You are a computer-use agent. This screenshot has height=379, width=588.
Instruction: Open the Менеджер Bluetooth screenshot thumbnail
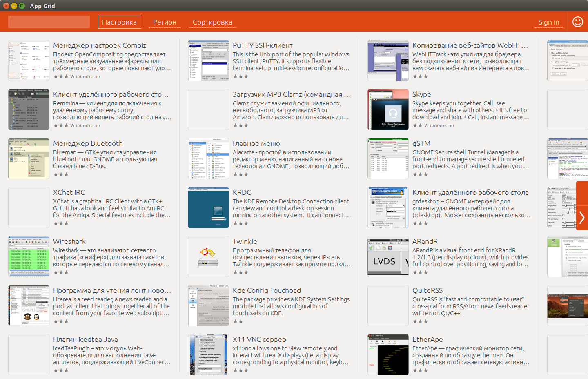pyautogui.click(x=29, y=158)
